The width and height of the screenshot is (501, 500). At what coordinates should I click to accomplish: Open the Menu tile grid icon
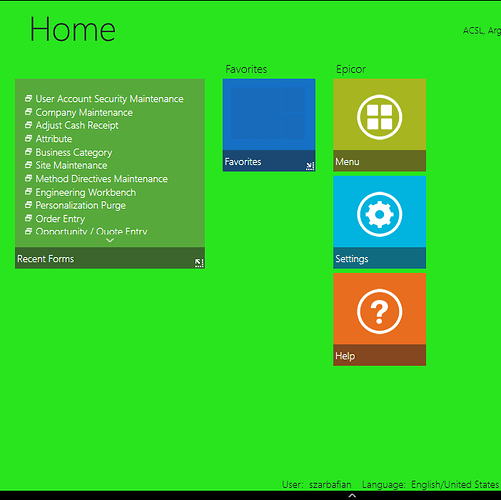click(379, 117)
